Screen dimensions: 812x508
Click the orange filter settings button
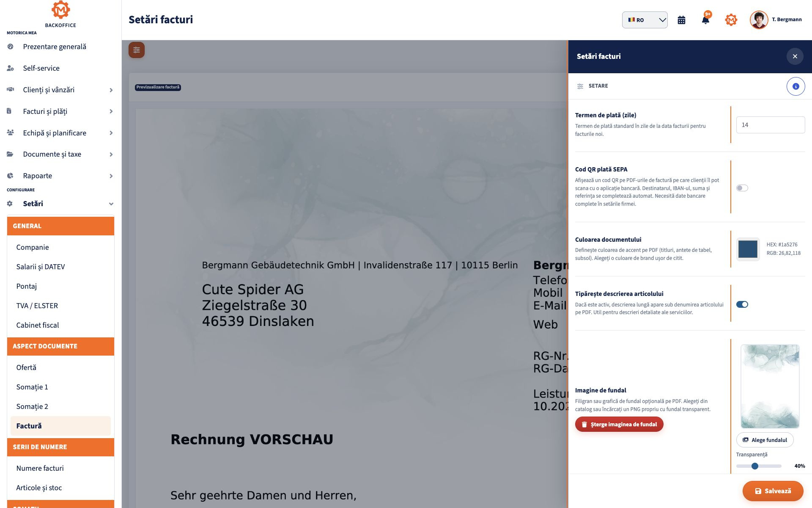137,50
